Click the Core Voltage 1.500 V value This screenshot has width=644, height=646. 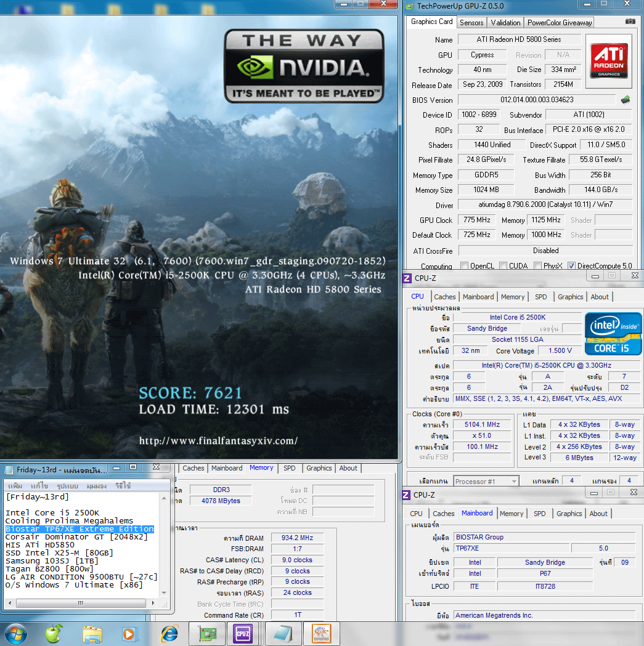pos(560,350)
